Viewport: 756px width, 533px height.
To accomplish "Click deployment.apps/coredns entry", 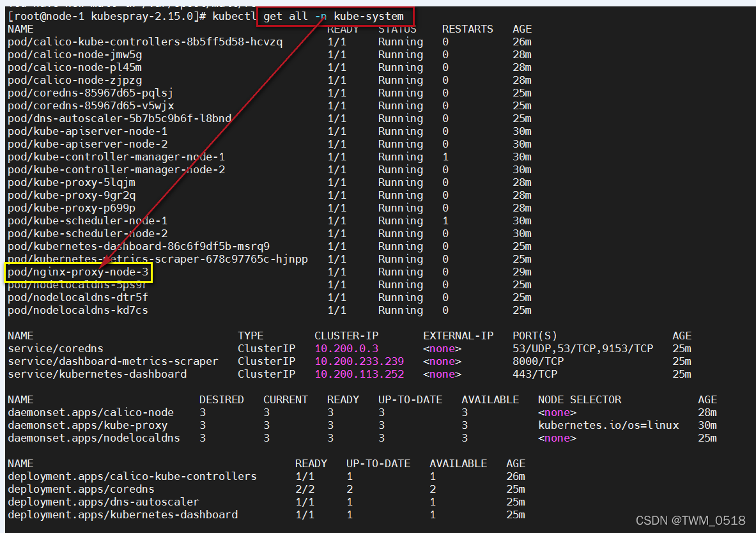I will [x=81, y=490].
